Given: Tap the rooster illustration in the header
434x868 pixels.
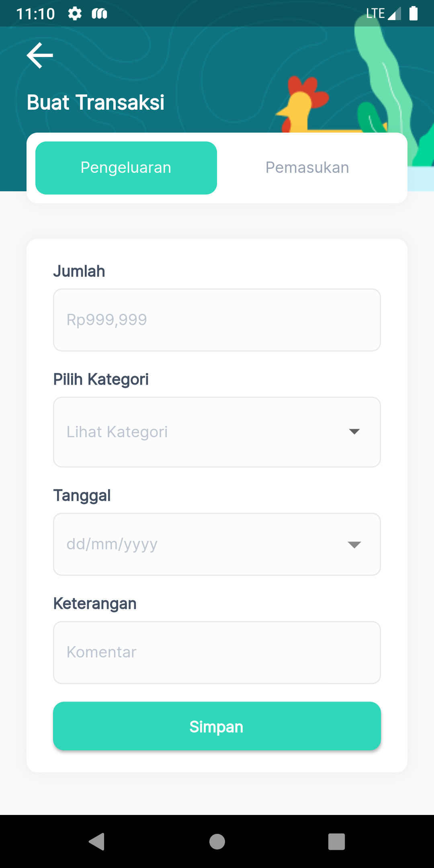Looking at the screenshot, I should tap(302, 104).
